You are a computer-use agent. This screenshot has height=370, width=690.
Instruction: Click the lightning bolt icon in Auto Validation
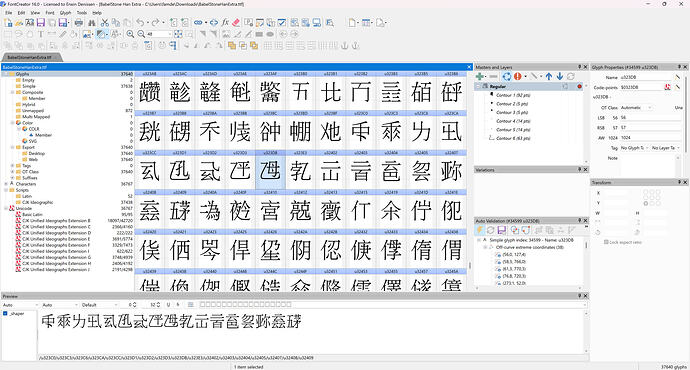pyautogui.click(x=480, y=230)
